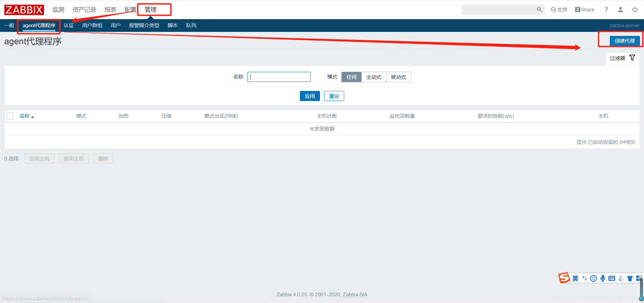Open the Zabbix Share link
This screenshot has height=303, width=644.
[x=585, y=10]
